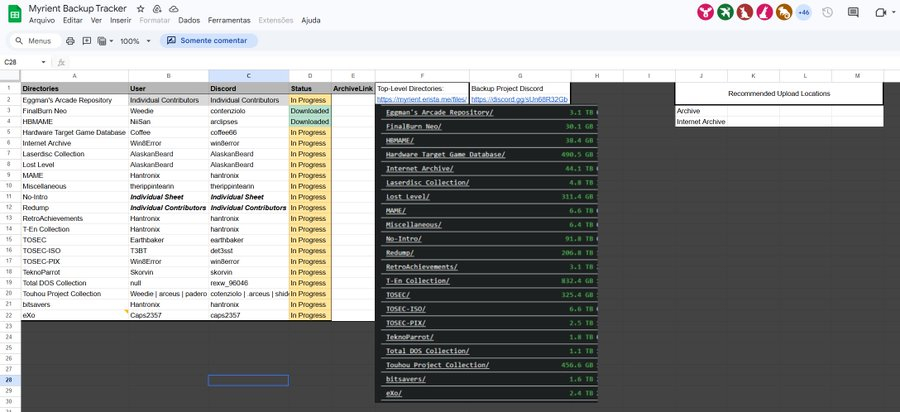Expand the filter views dropdown arrow
This screenshot has height=412, width=900.
point(111,41)
